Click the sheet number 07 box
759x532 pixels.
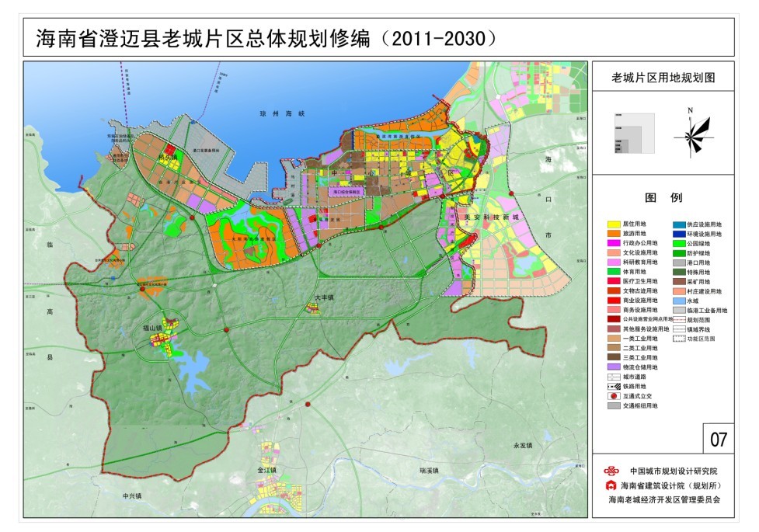(x=718, y=440)
